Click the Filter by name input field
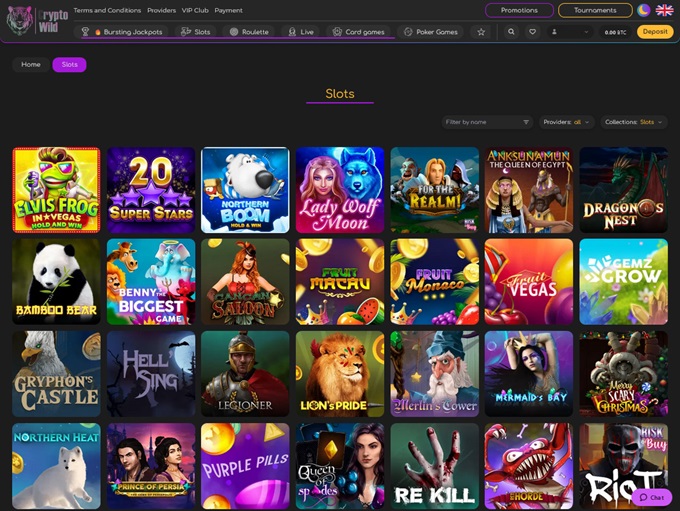680x511 pixels. click(481, 122)
